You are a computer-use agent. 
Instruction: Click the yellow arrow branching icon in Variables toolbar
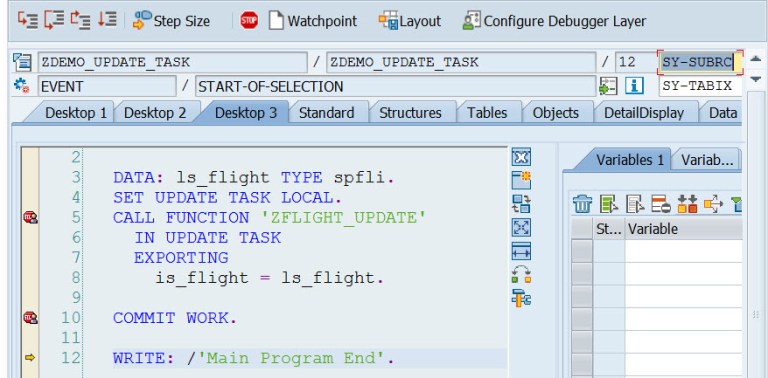tap(713, 204)
